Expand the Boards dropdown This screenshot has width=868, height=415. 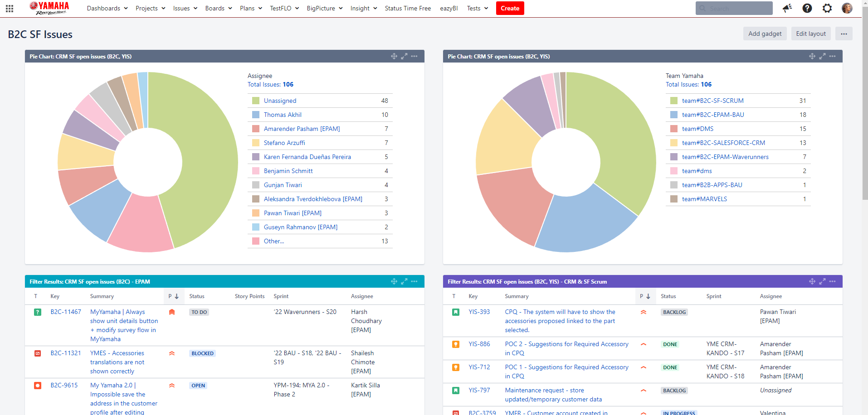pyautogui.click(x=219, y=8)
